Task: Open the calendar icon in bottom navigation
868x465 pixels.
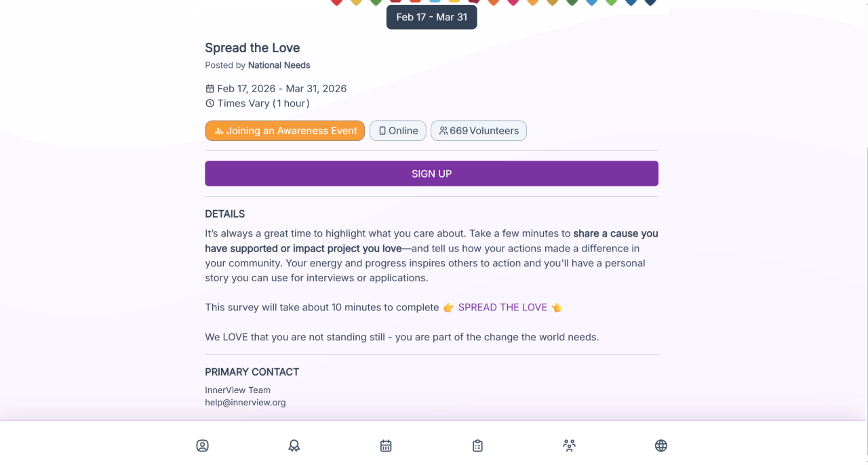Action: click(x=386, y=445)
